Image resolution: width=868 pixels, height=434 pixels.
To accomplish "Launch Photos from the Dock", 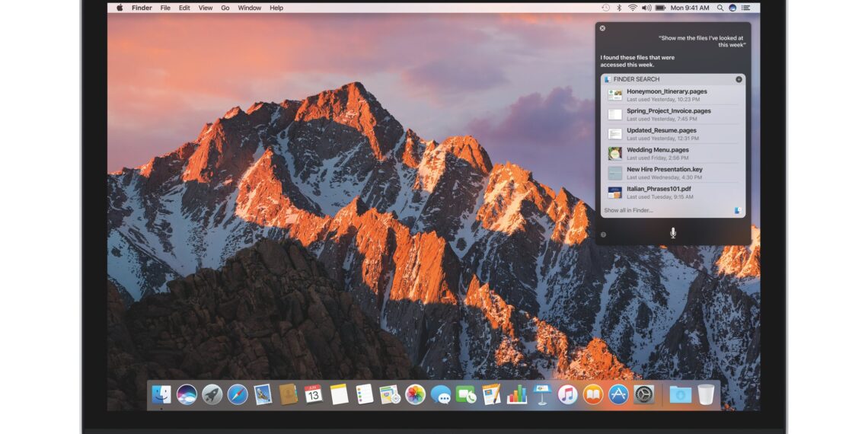I will 415,394.
